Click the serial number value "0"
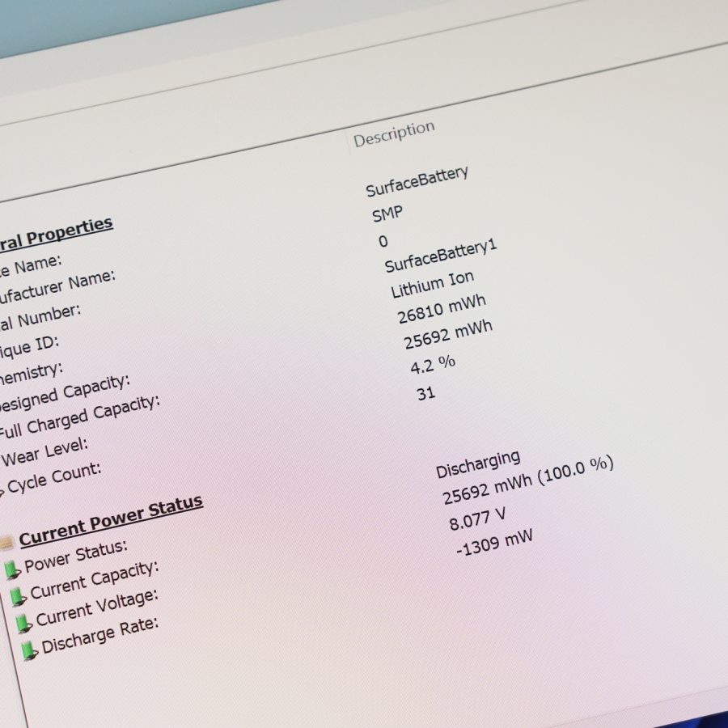Screen dimensions: 728x728 point(383,241)
